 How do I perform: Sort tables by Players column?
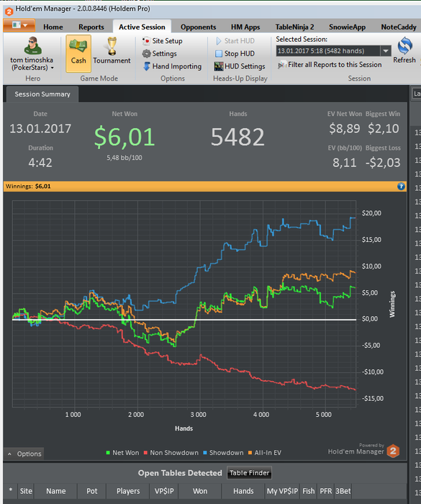[x=128, y=491]
